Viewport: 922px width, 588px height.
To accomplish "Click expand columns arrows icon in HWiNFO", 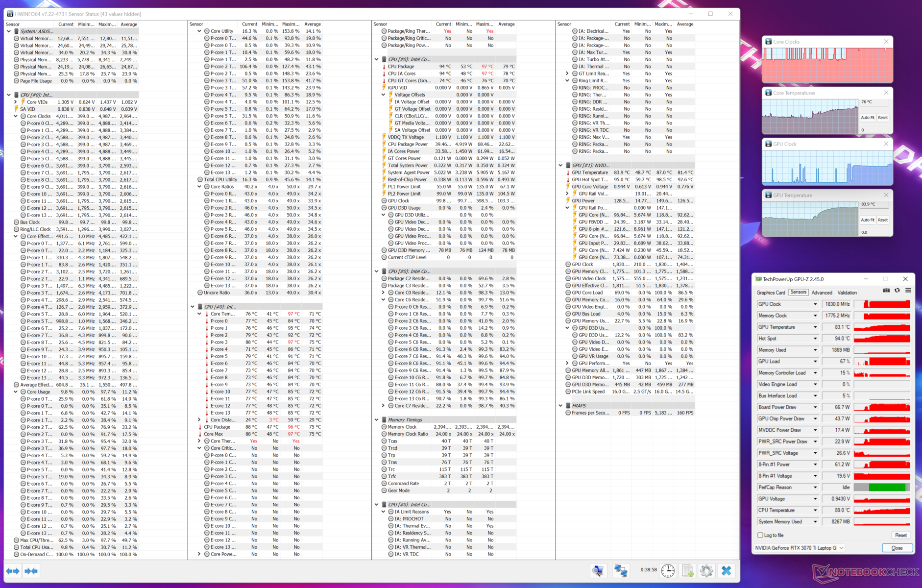I will click(x=13, y=571).
